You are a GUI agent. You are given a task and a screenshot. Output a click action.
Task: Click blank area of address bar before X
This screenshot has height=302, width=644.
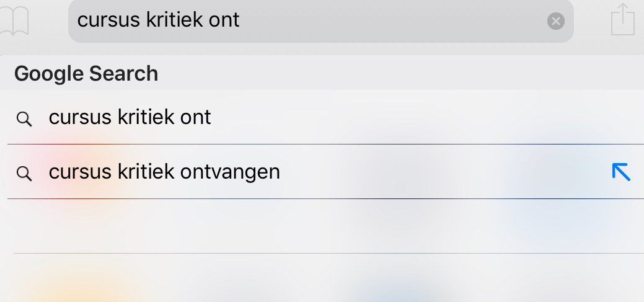392,20
